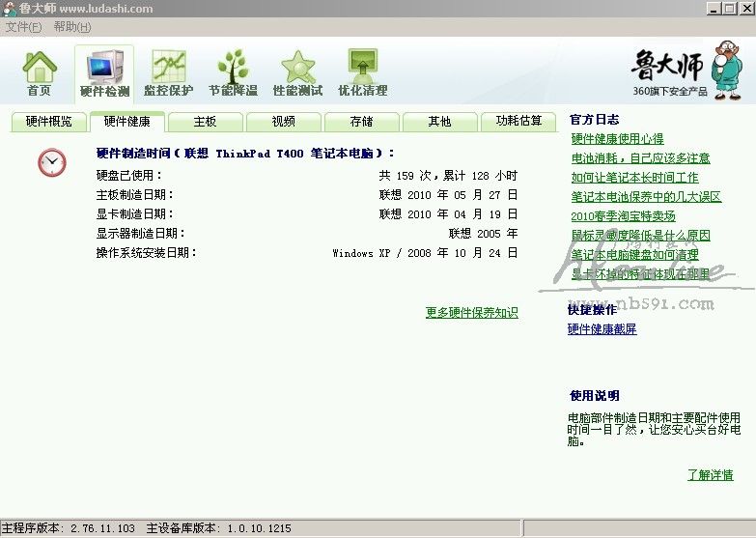Open link 硬件健康使用心得

[617, 139]
